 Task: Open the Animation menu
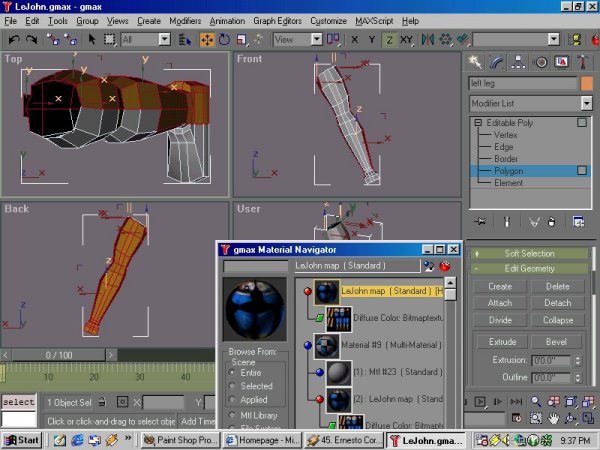(227, 21)
